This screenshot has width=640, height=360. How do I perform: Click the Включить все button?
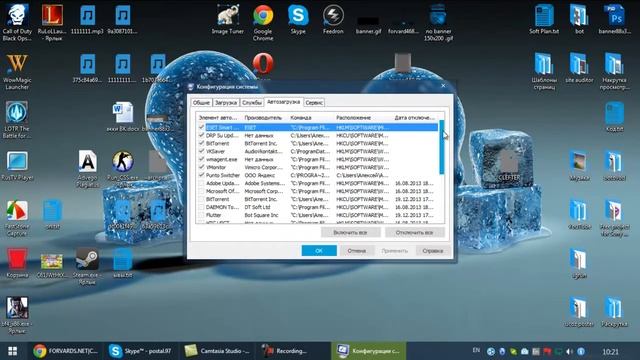click(351, 233)
